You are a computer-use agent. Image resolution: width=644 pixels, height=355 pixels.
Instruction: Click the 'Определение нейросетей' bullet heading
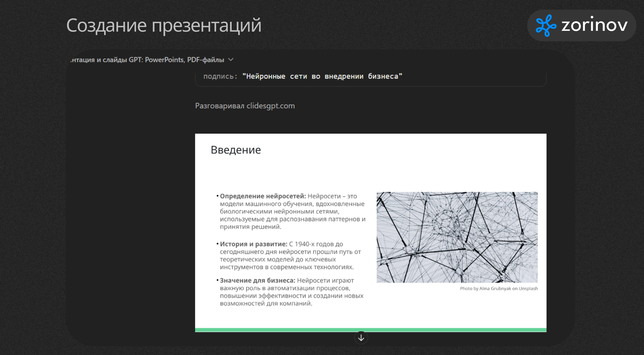point(263,196)
